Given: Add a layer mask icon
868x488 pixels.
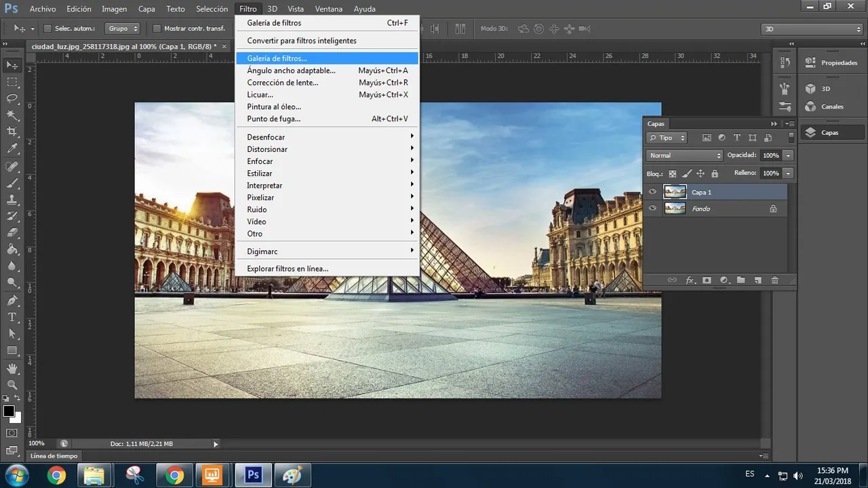Looking at the screenshot, I should 707,280.
